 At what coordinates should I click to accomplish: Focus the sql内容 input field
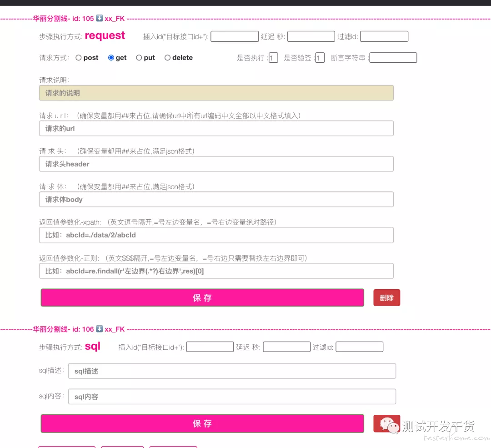pos(232,397)
